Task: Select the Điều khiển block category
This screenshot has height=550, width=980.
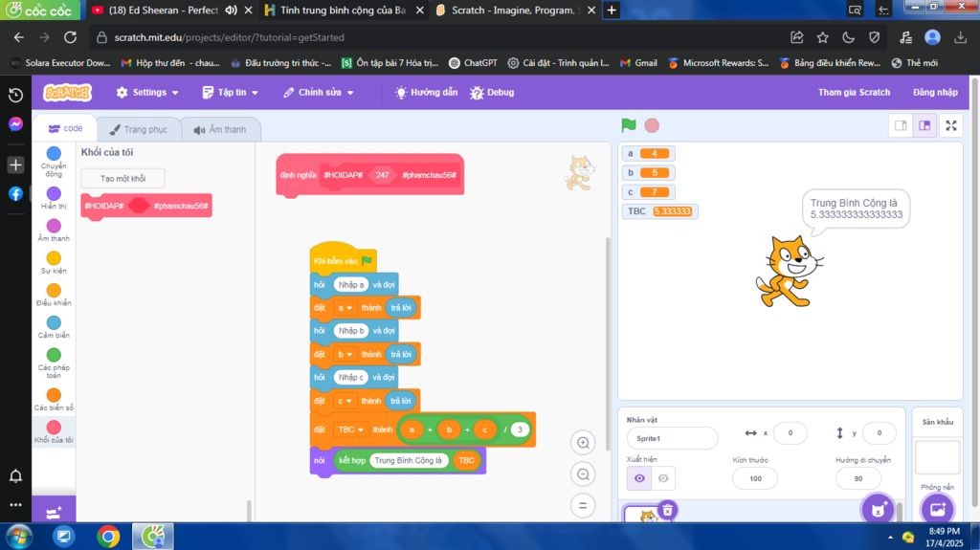Action: (54, 295)
